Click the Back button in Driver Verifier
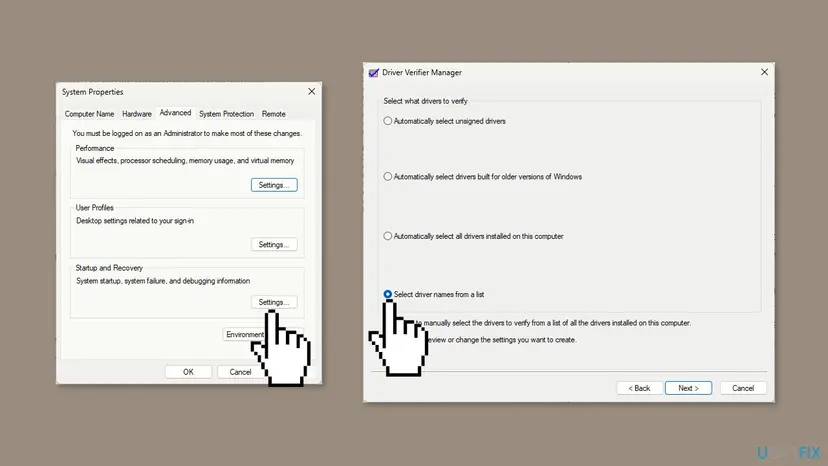 [x=639, y=388]
